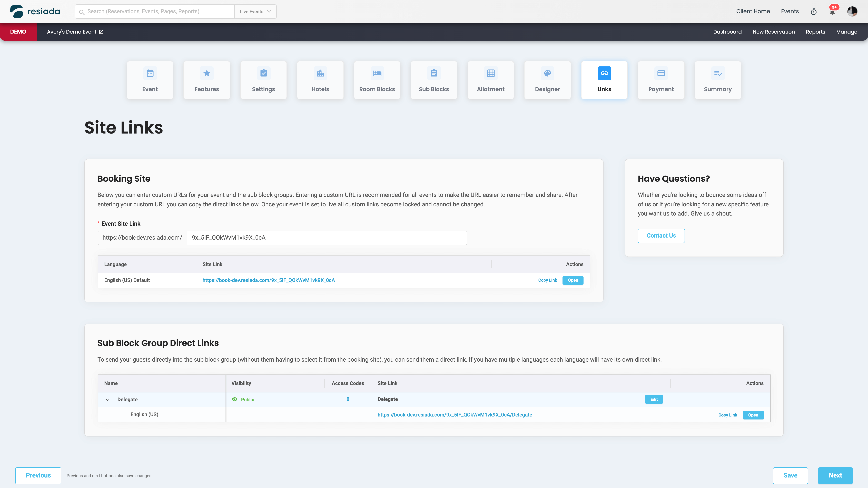Open the Live Events dropdown
This screenshot has height=488, width=868.
(255, 12)
